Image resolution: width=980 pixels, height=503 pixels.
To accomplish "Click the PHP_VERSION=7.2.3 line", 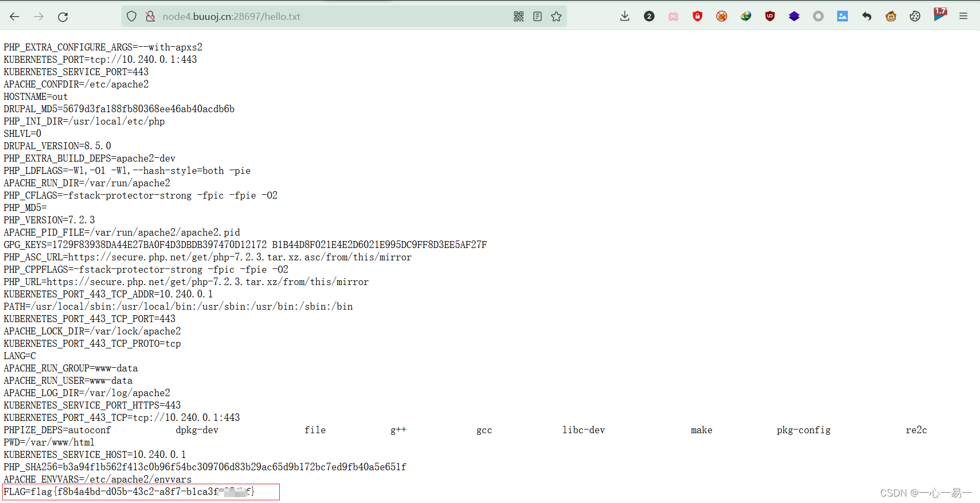I will tap(49, 220).
